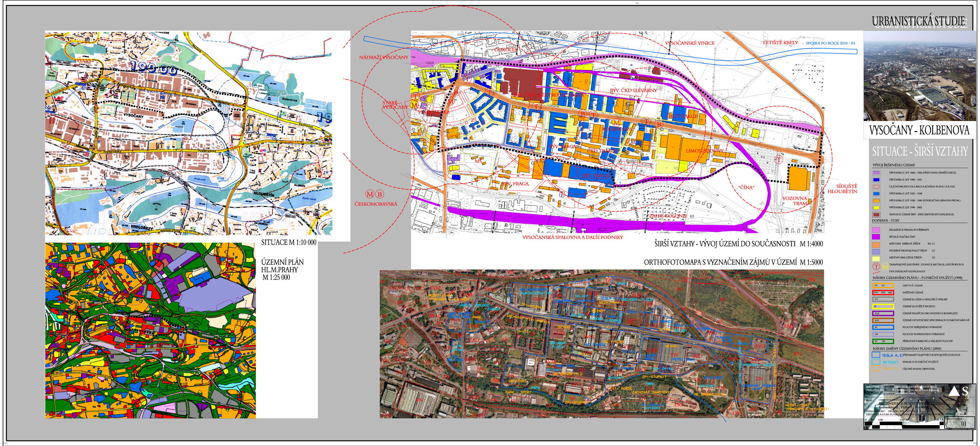Viewport: 980px width, 446px height.
Task: Click the red tram stop T symbol in legend
Action: pyautogui.click(x=876, y=266)
